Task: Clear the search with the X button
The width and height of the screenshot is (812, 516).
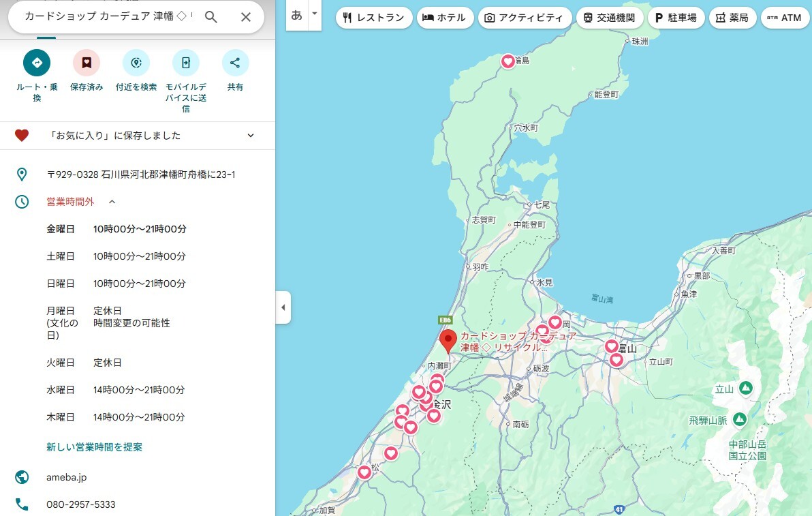Action: click(x=246, y=17)
